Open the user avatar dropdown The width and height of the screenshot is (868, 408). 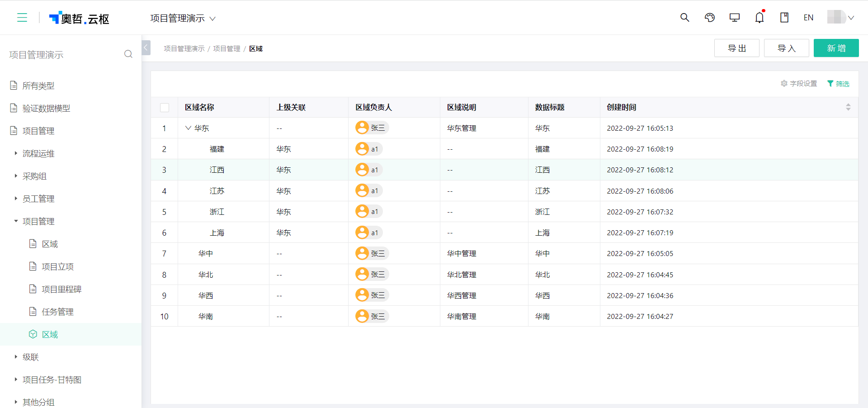840,18
